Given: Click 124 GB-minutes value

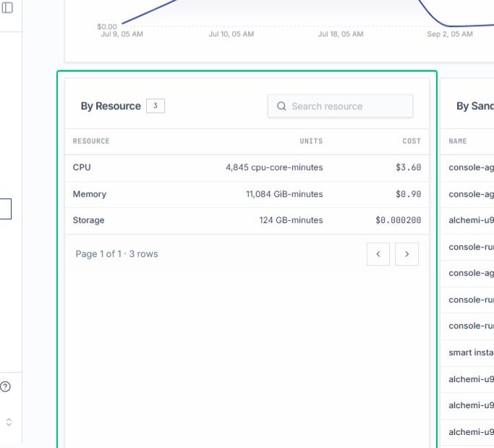Looking at the screenshot, I should tap(291, 220).
